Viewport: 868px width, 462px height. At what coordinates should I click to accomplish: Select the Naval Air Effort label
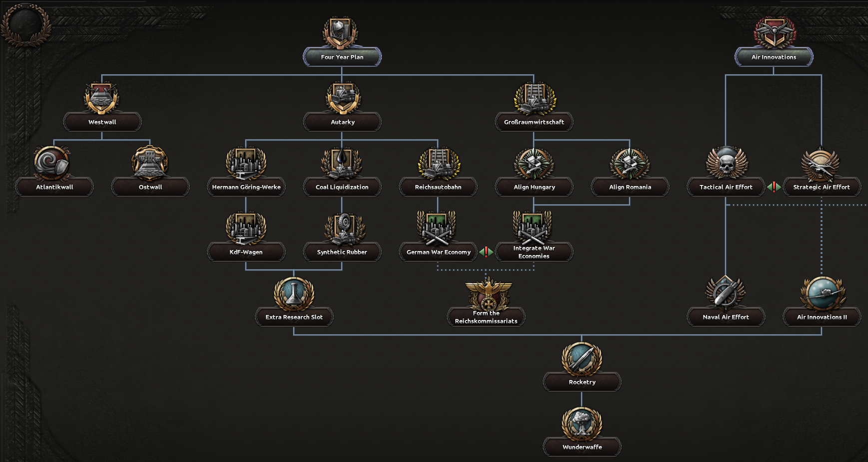[726, 317]
